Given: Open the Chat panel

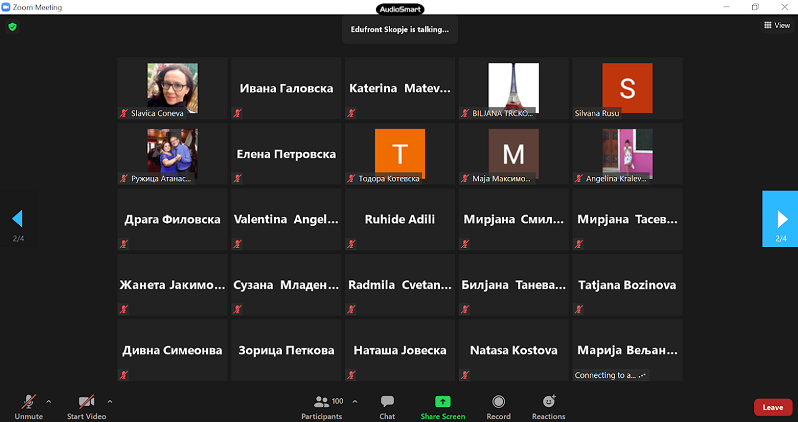Looking at the screenshot, I should coord(387,404).
